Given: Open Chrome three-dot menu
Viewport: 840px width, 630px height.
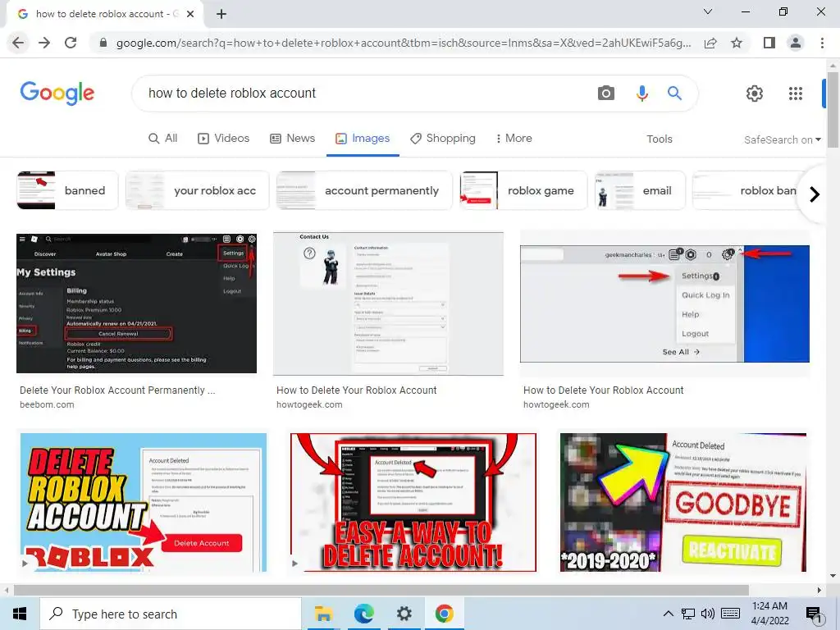Looking at the screenshot, I should [822, 43].
